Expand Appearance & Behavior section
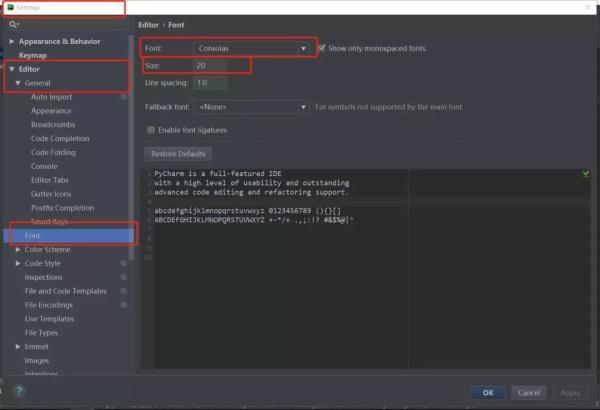The height and width of the screenshot is (410, 600). 11,41
